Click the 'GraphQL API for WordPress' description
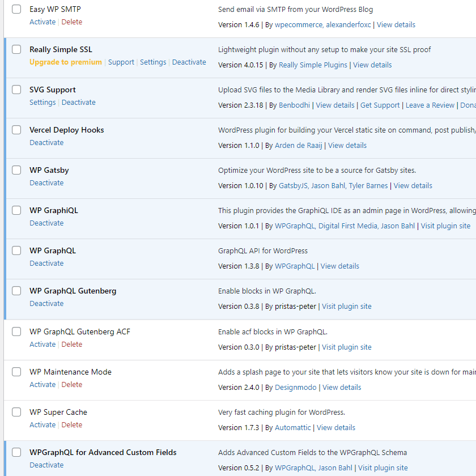 pos(262,250)
